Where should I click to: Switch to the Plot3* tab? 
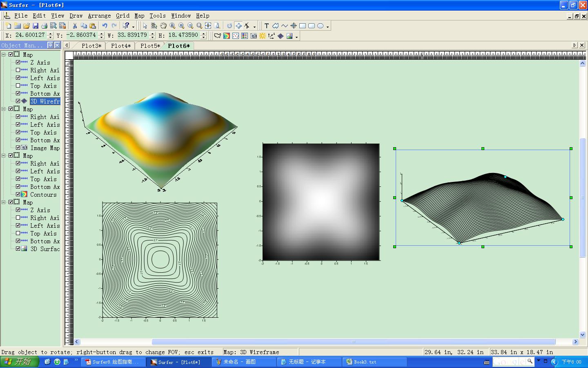[x=91, y=46]
